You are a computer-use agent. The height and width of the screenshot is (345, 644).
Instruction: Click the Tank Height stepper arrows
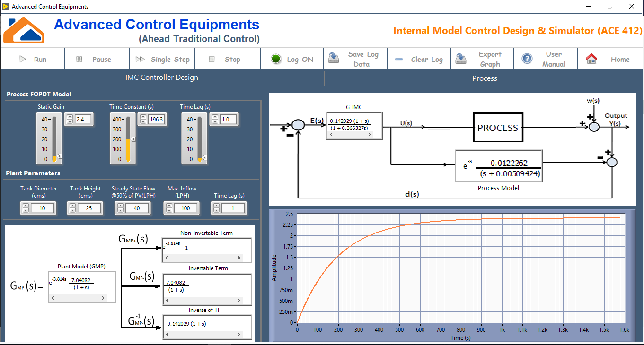72,208
